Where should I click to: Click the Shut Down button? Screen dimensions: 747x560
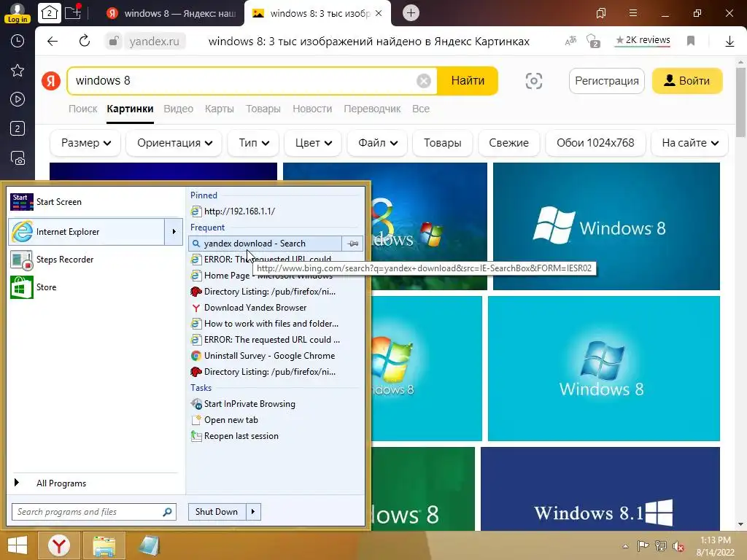[217, 512]
